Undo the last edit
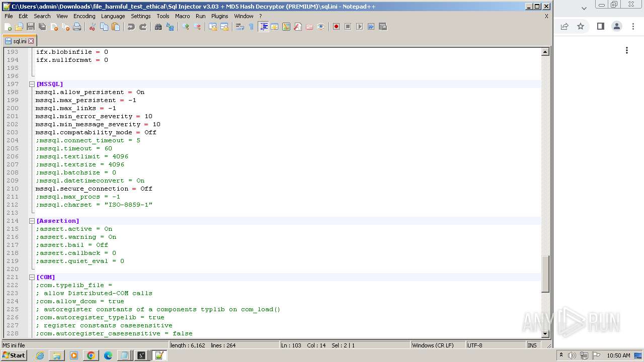This screenshot has width=644, height=362. pyautogui.click(x=131, y=27)
